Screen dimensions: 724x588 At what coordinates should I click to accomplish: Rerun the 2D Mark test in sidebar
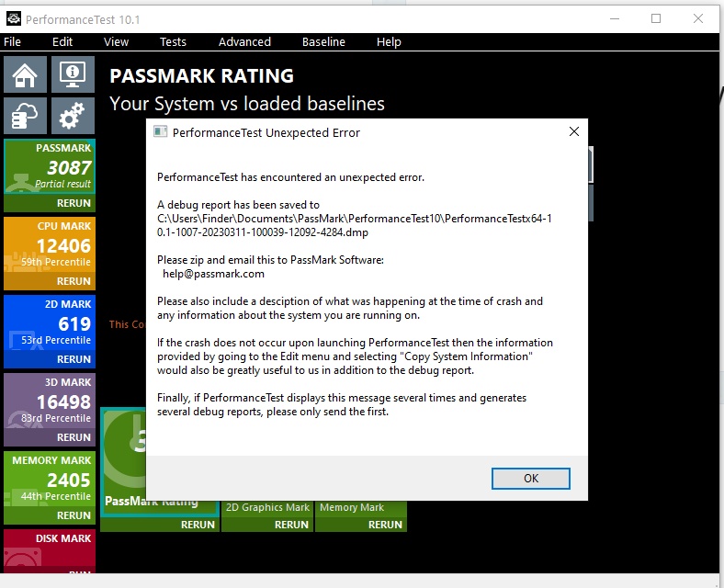pos(74,359)
